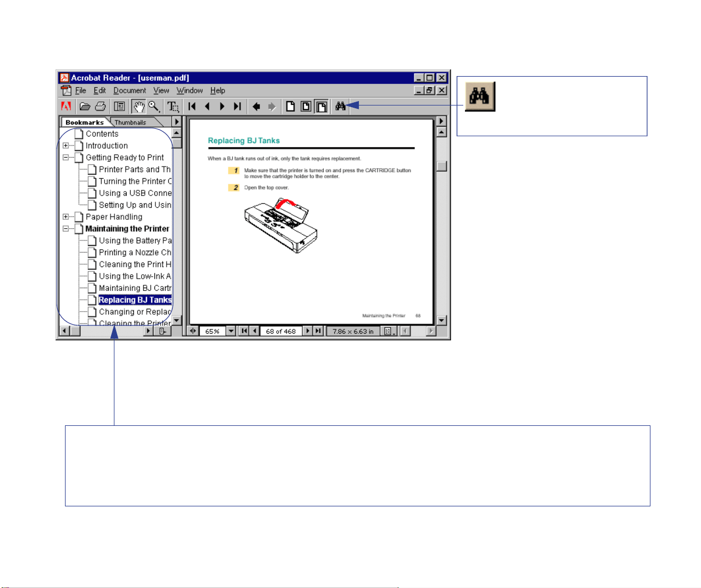Click the Find binoculars icon in toolbar

click(341, 106)
